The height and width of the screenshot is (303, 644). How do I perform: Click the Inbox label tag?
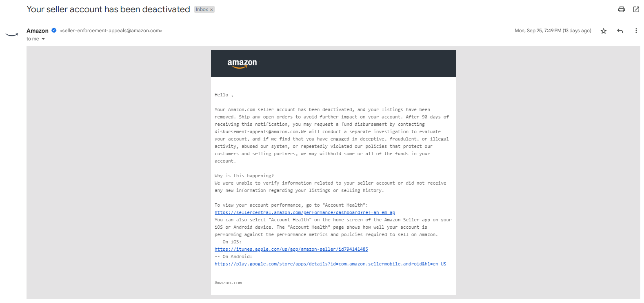(202, 9)
